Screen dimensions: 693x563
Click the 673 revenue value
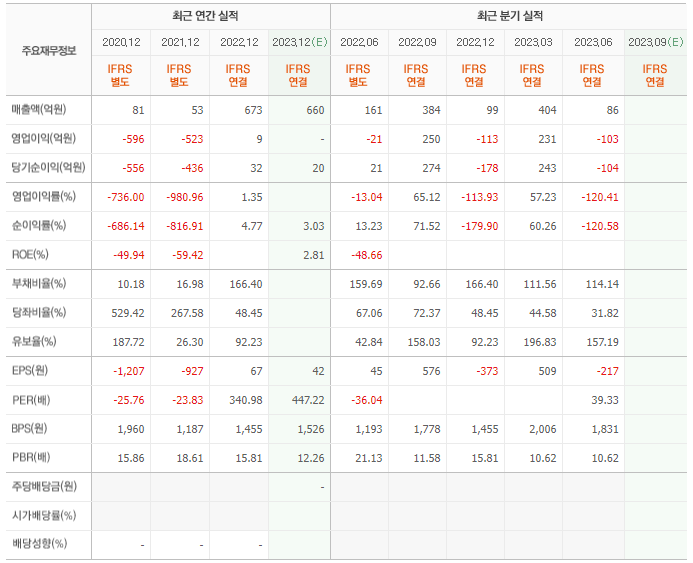pyautogui.click(x=253, y=110)
